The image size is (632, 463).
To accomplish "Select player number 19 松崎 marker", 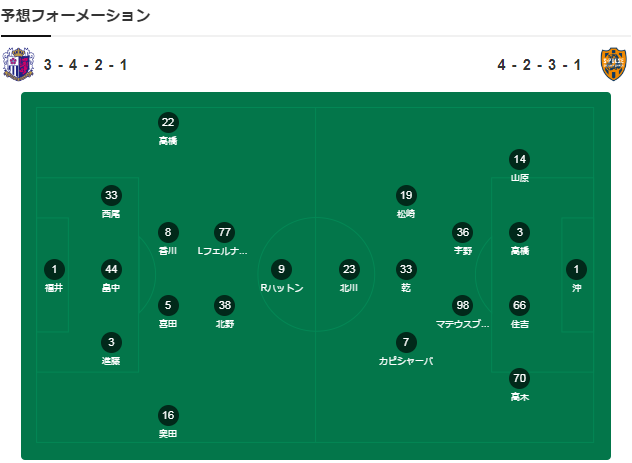I will tap(406, 195).
